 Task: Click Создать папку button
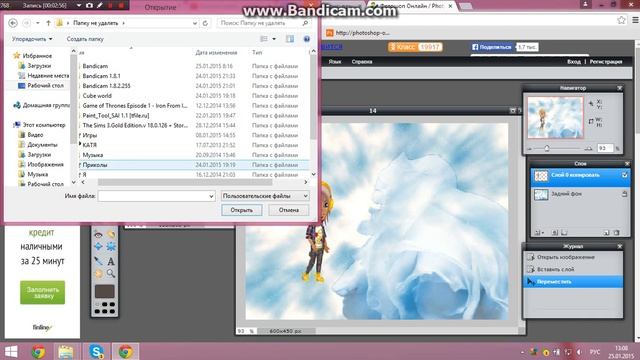click(85, 39)
